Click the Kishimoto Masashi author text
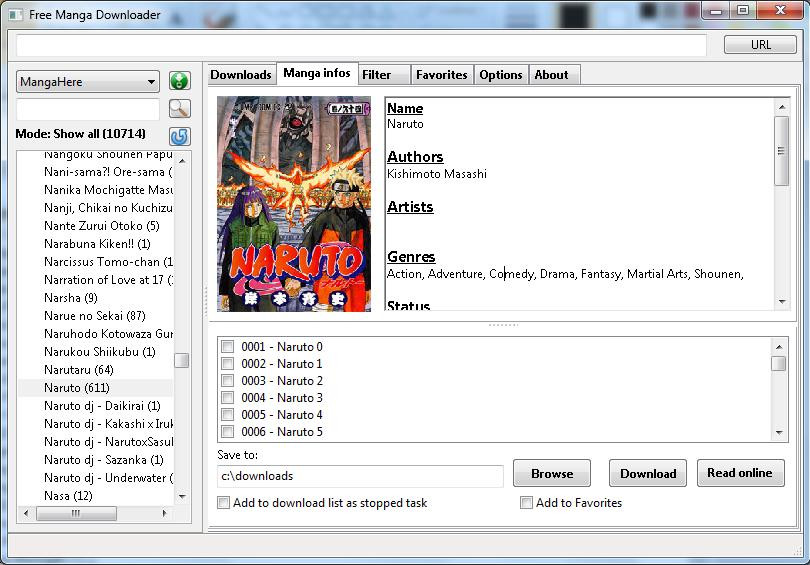The image size is (810, 565). pos(437,174)
